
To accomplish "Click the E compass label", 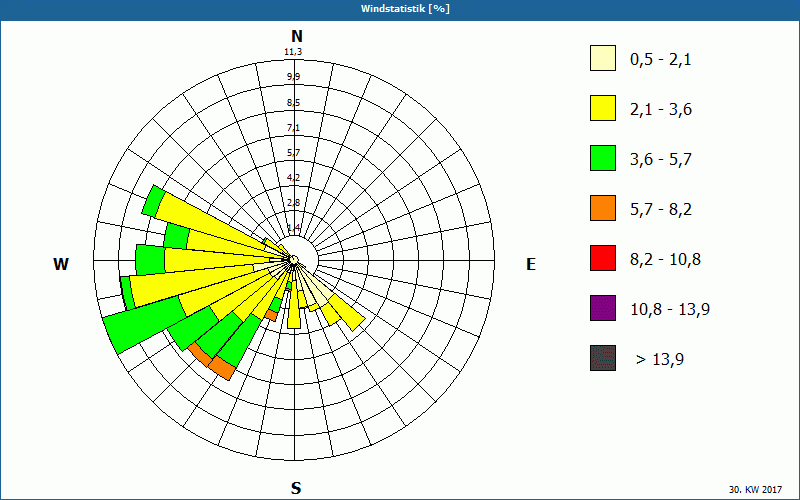I will coord(531,264).
